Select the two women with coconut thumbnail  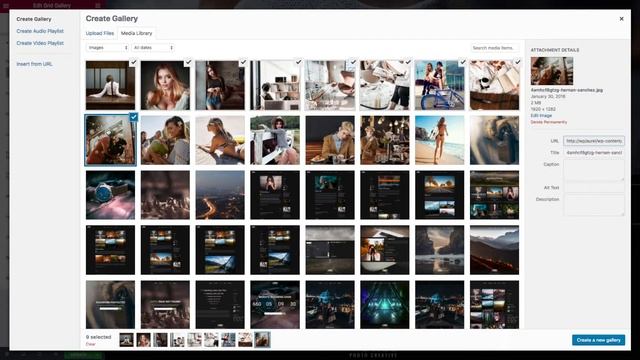[165, 140]
